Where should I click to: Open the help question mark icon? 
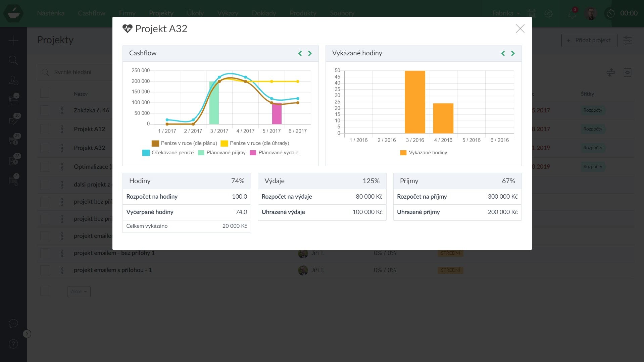(13, 344)
